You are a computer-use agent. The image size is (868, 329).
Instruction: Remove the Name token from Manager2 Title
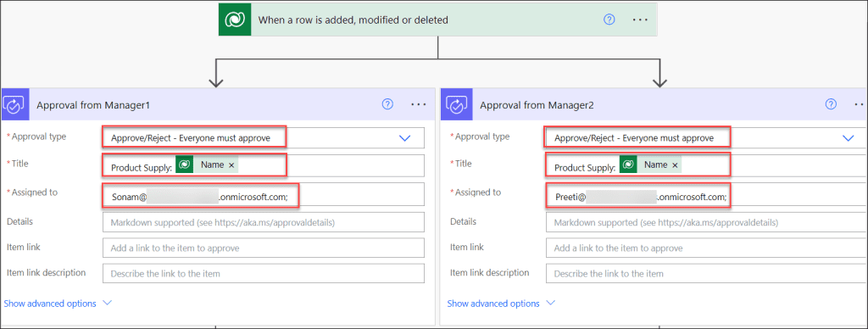(x=675, y=165)
